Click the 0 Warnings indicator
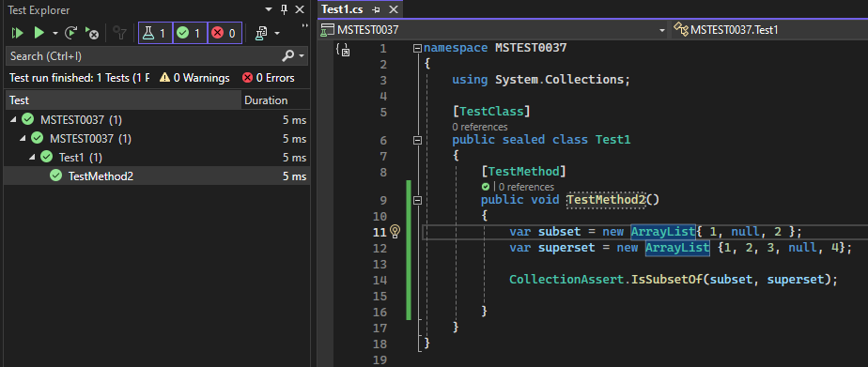The height and width of the screenshot is (367, 868). (x=194, y=78)
